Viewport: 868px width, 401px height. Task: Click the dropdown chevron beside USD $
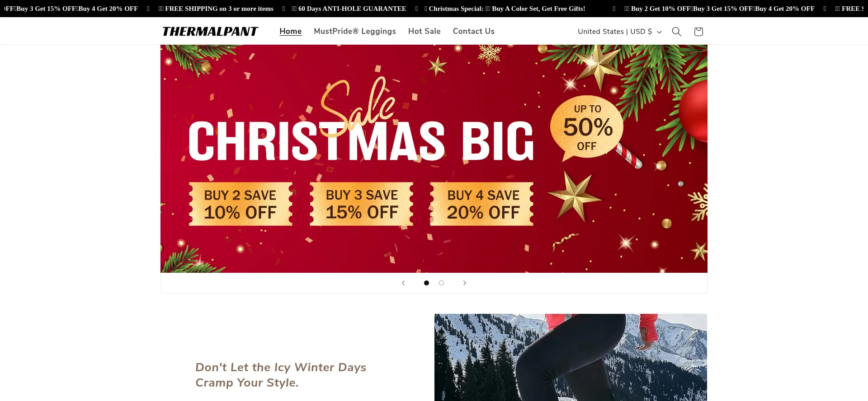pos(659,32)
